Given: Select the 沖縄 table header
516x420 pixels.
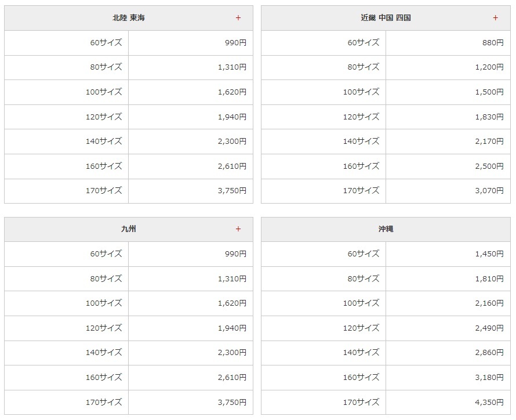Looking at the screenshot, I should point(386,229).
